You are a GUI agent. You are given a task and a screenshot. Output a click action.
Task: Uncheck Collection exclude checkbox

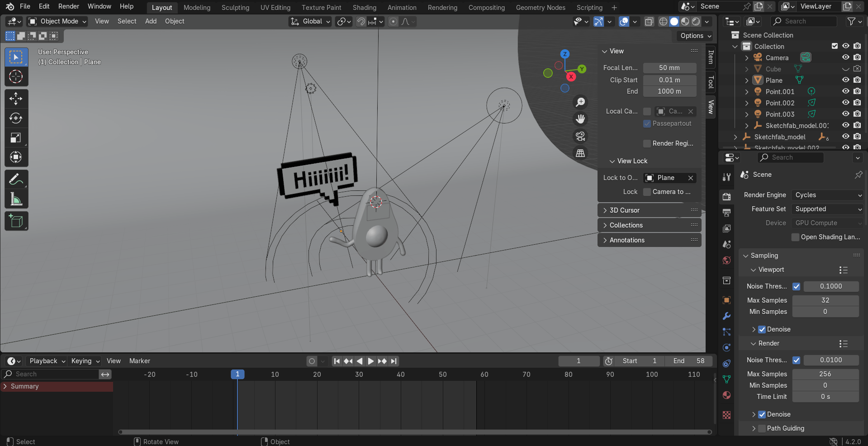(x=835, y=46)
